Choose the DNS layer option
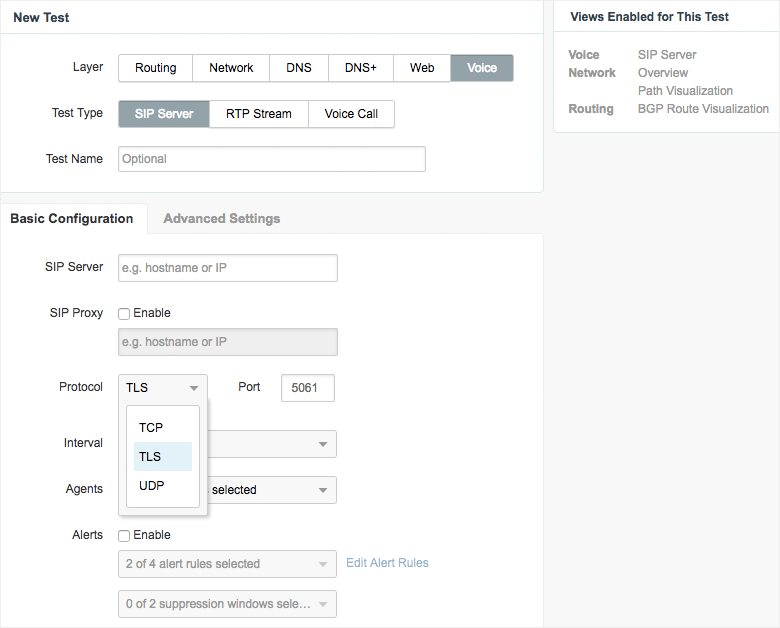 click(x=299, y=68)
